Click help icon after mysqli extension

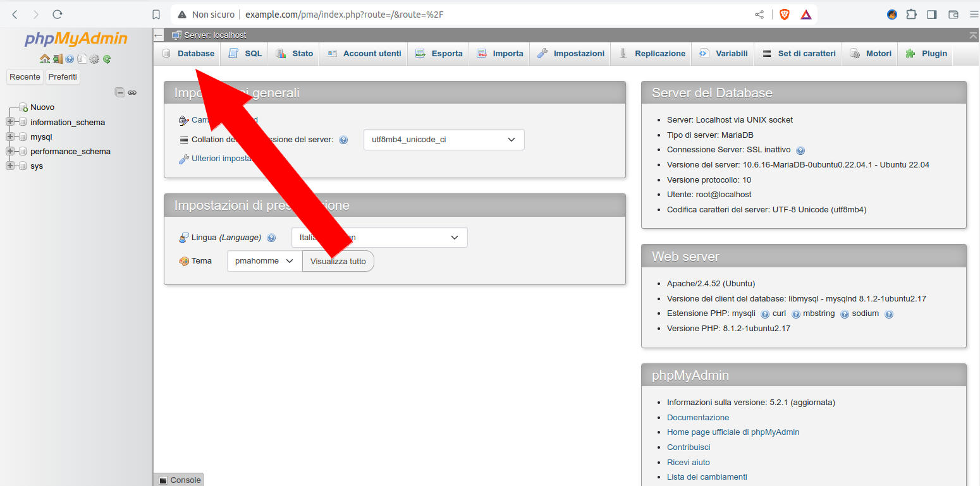pos(765,314)
